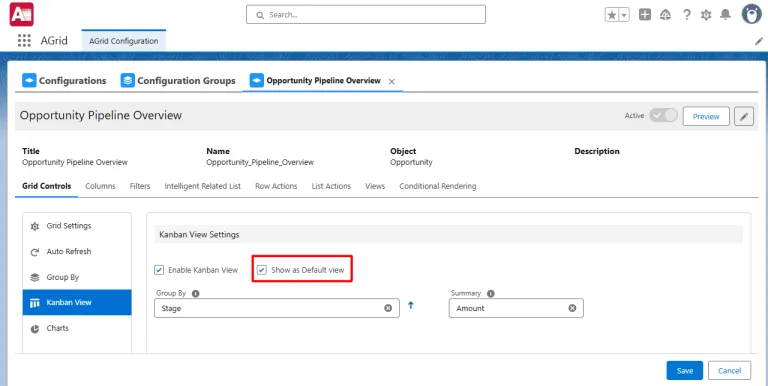Click the Configurations tab icon
Screen dimensions: 768x386
29,80
